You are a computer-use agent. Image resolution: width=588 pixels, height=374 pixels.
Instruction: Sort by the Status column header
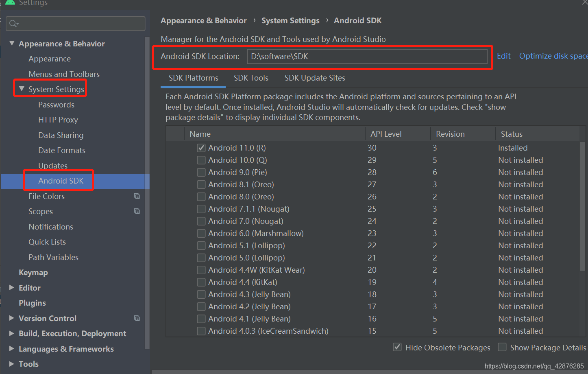538,134
